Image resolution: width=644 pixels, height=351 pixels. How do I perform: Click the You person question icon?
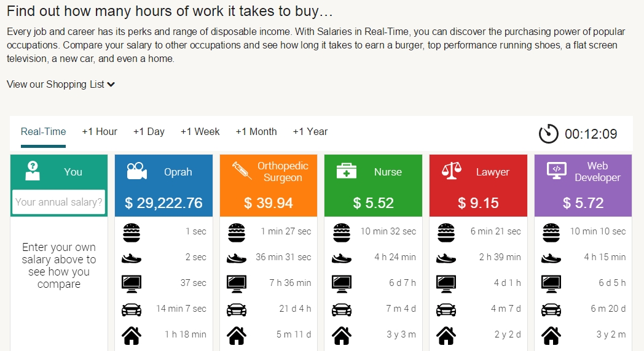pos(33,171)
